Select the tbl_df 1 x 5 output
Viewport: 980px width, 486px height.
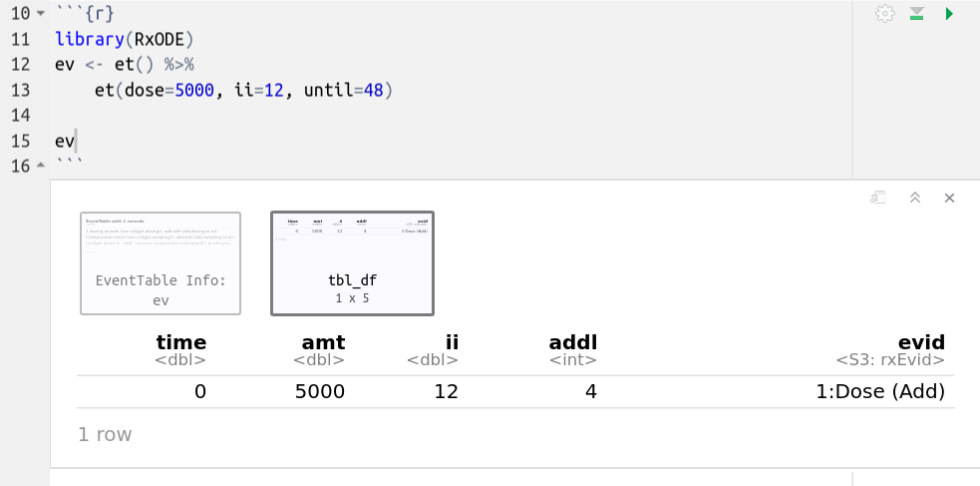(352, 263)
